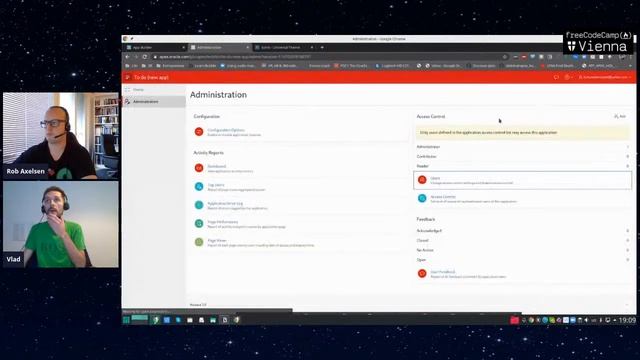Click the Open feedback row

(x=522, y=260)
